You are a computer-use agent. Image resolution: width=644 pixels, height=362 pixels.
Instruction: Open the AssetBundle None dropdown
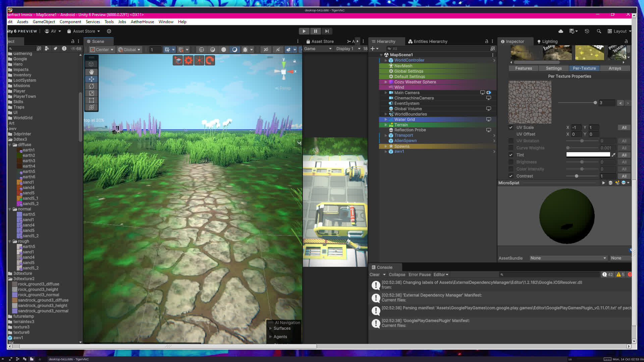point(568,258)
